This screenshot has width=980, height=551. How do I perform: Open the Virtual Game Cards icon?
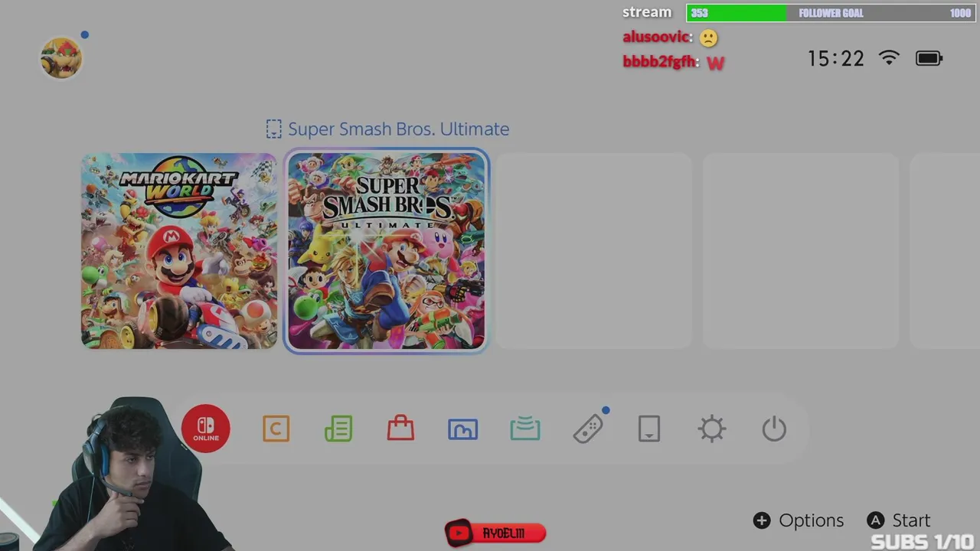649,429
